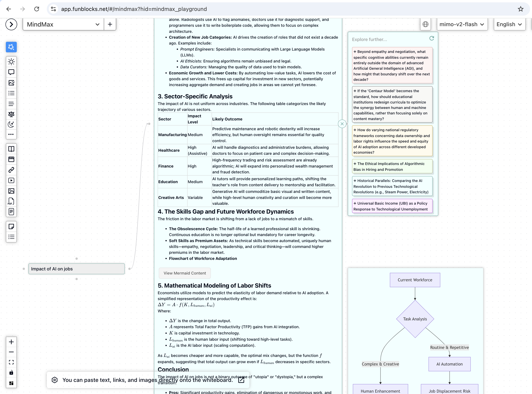Toggle dark mode with the moon icon
The height and width of the screenshot is (394, 532).
(x=11, y=124)
